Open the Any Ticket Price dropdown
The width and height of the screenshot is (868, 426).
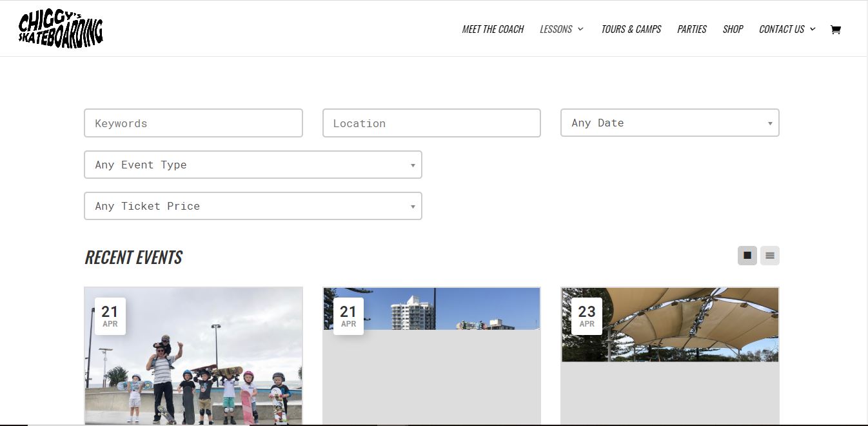pyautogui.click(x=253, y=206)
